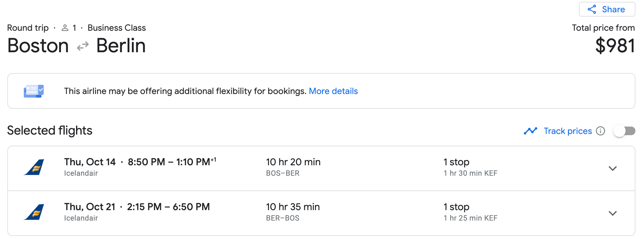644x239 pixels.
Task: Expand the Oct 14 outbound flight details
Action: click(x=612, y=168)
